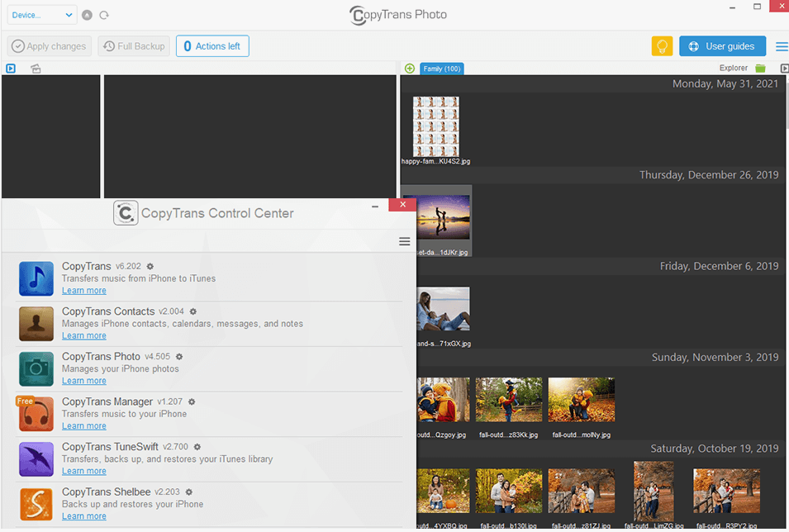The height and width of the screenshot is (532, 789).
Task: Click the Explorer label
Action: pyautogui.click(x=733, y=68)
